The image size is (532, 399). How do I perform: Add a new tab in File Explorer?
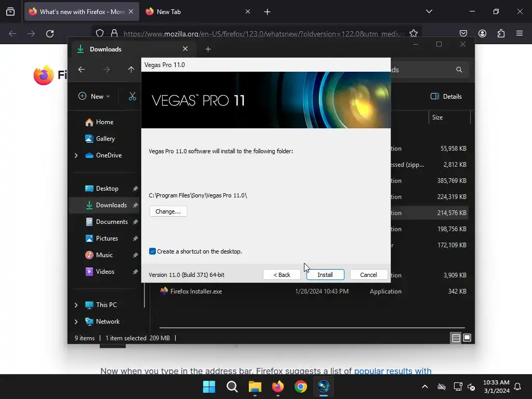tap(208, 49)
